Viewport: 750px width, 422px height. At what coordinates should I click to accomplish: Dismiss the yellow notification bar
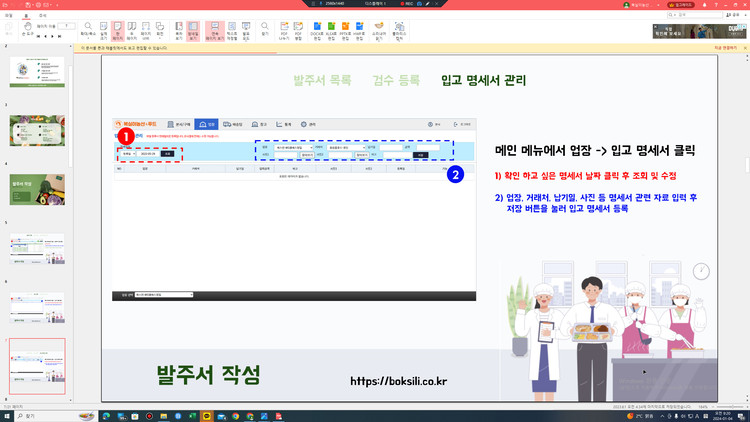tap(745, 48)
